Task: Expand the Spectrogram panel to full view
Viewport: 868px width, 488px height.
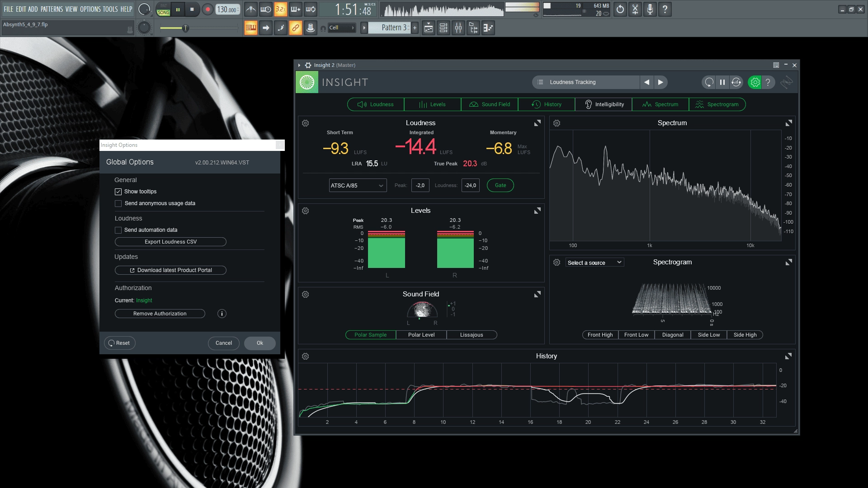Action: (x=789, y=263)
